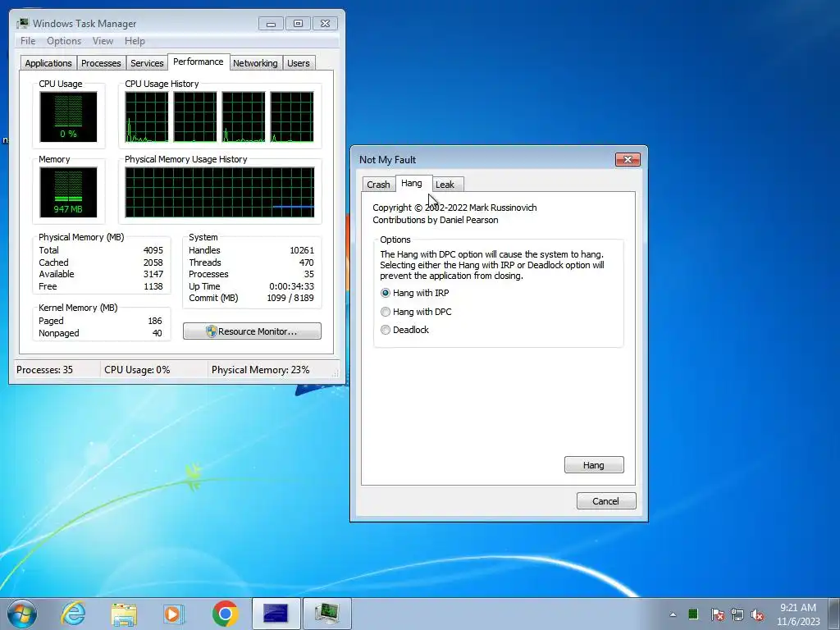Click the Nonpaged kernel memory value 40

click(x=157, y=333)
